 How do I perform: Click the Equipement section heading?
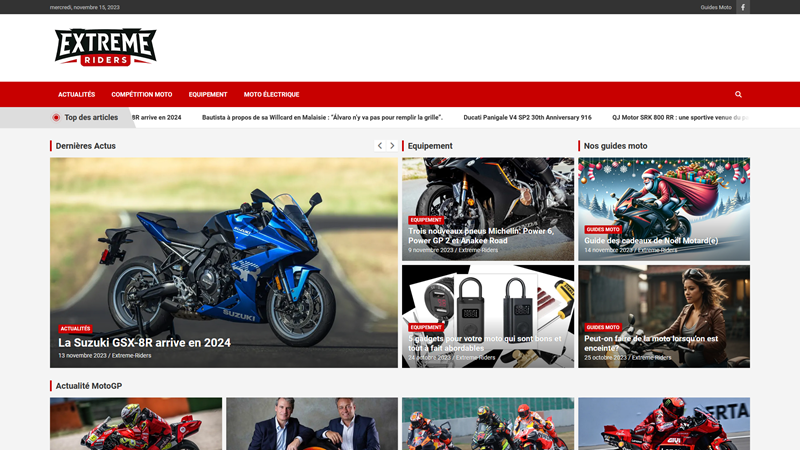tap(430, 146)
